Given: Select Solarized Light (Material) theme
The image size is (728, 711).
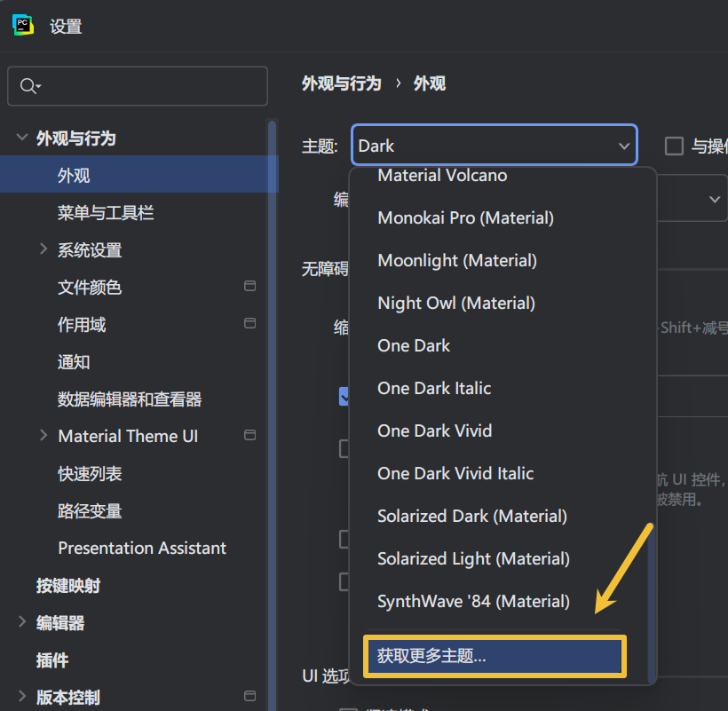Looking at the screenshot, I should click(x=473, y=558).
